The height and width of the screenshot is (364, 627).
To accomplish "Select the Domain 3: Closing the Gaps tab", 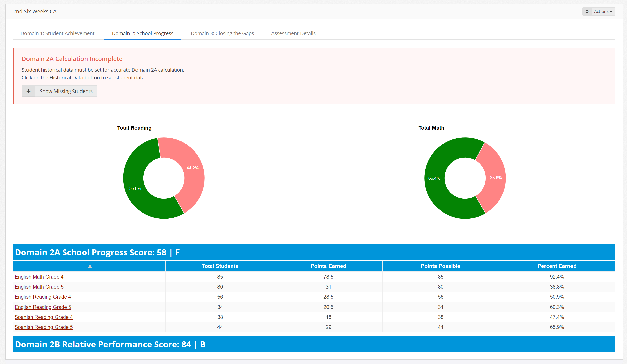I will tap(222, 33).
